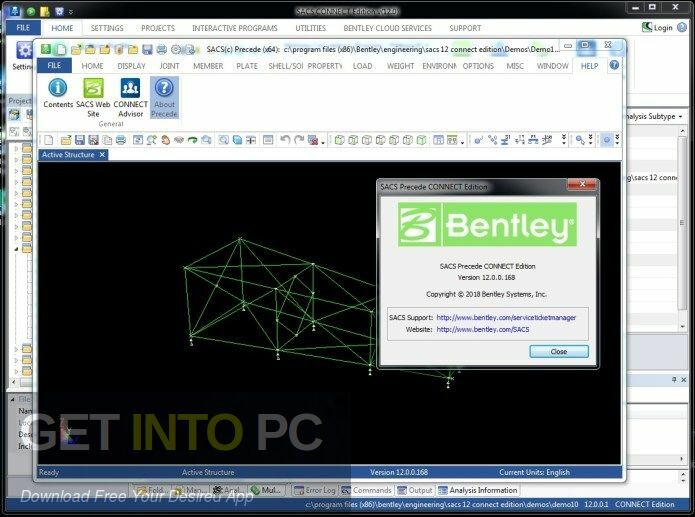
Task: Click the green curved arrow rotate tool
Action: coord(192,140)
